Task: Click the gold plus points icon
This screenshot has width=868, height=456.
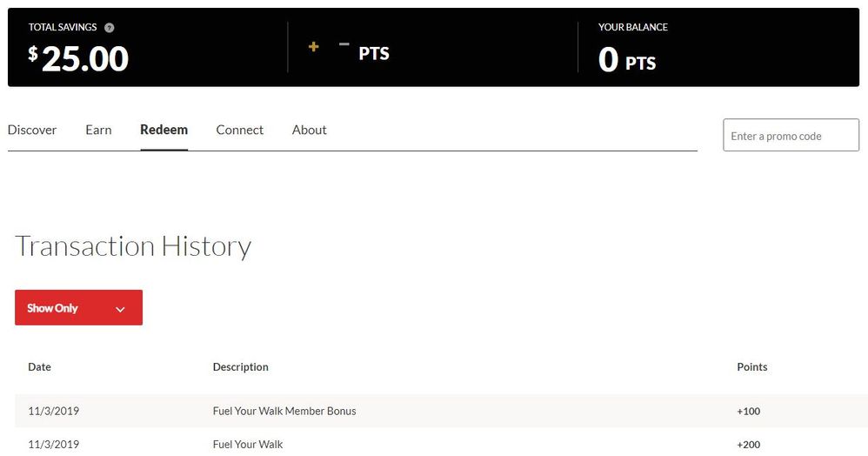Action: 314,47
